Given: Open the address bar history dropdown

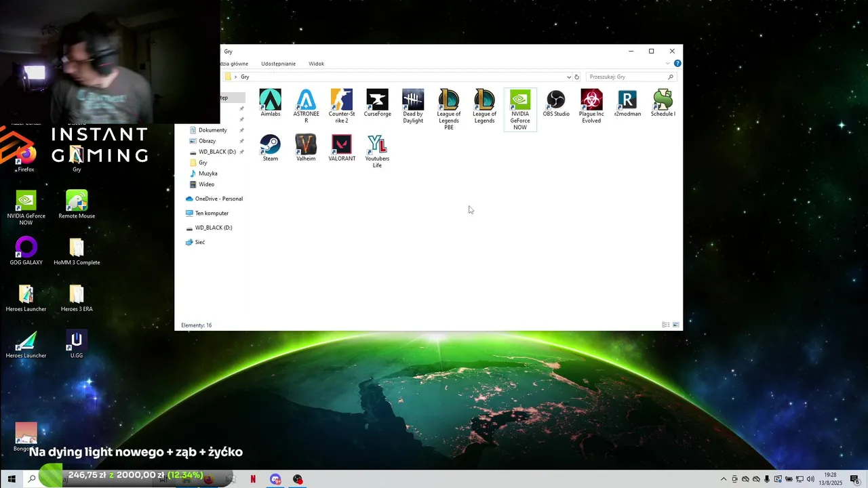Looking at the screenshot, I should click(x=568, y=77).
